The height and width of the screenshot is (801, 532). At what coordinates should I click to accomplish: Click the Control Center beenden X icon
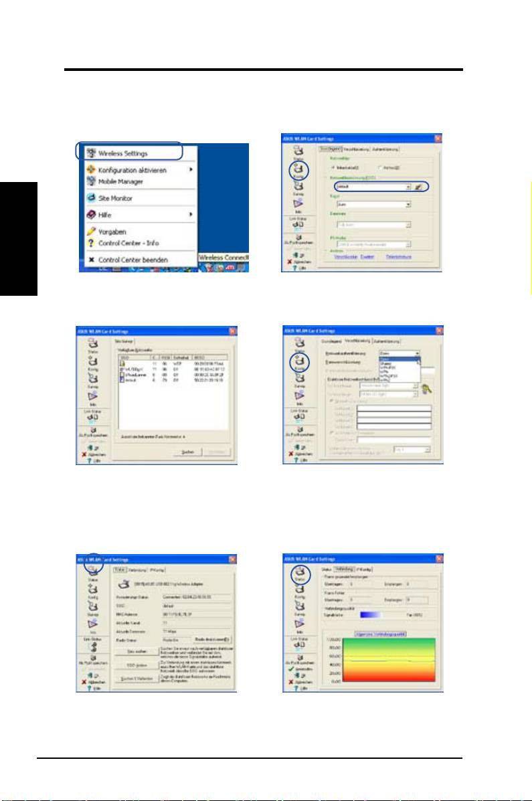92,259
